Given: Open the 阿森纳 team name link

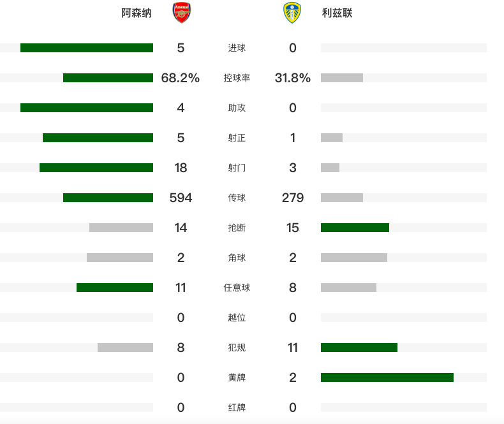Looking at the screenshot, I should pos(137,13).
